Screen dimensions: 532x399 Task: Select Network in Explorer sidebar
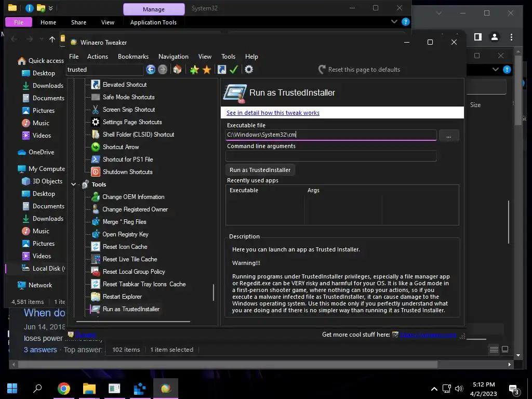pos(35,285)
